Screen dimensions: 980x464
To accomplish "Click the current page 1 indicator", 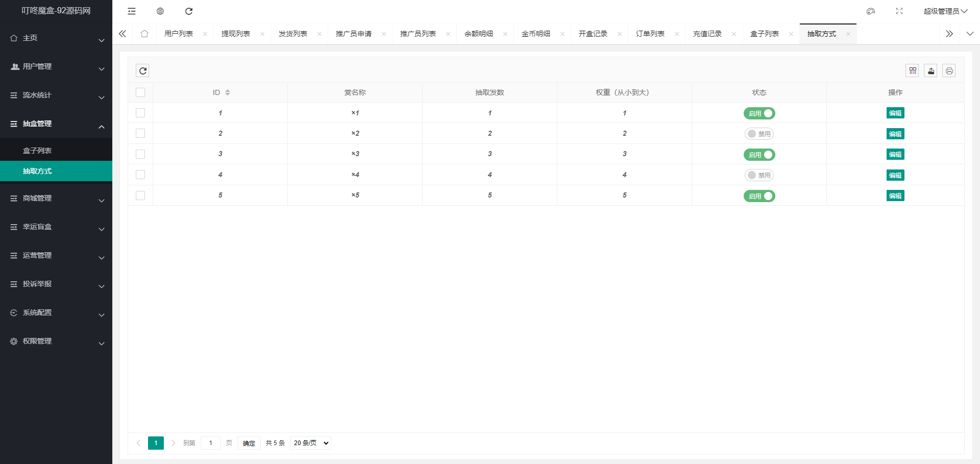I will pos(156,443).
